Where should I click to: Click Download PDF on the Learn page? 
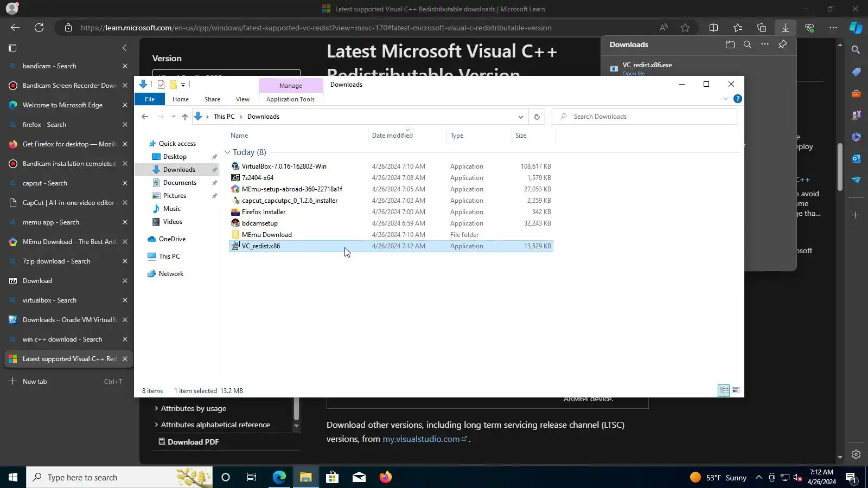[x=188, y=442]
